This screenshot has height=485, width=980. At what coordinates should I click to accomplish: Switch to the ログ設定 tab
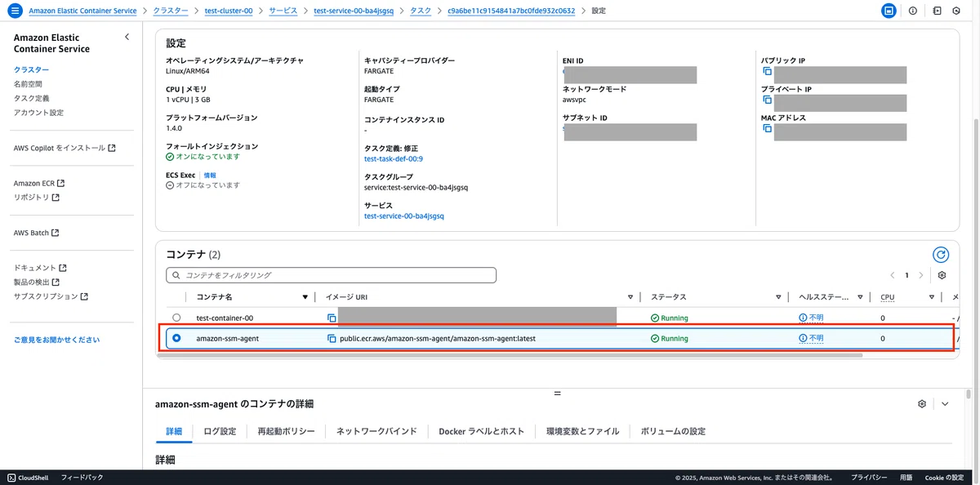pyautogui.click(x=220, y=431)
